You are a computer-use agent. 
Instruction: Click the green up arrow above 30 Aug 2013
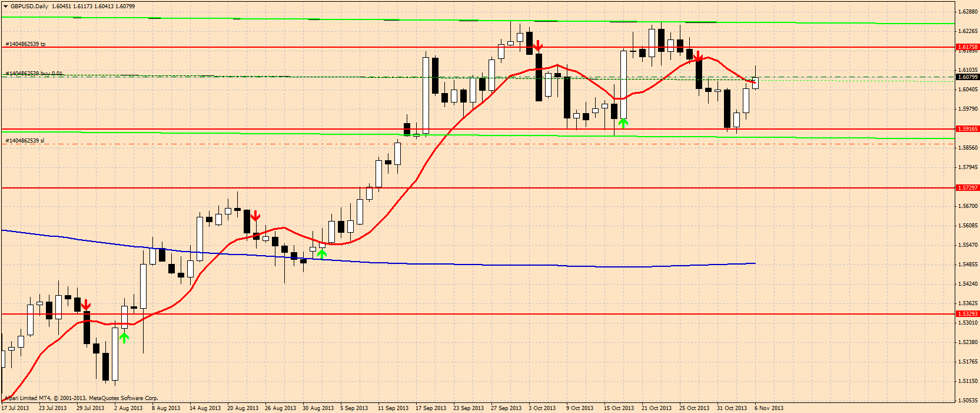point(322,254)
